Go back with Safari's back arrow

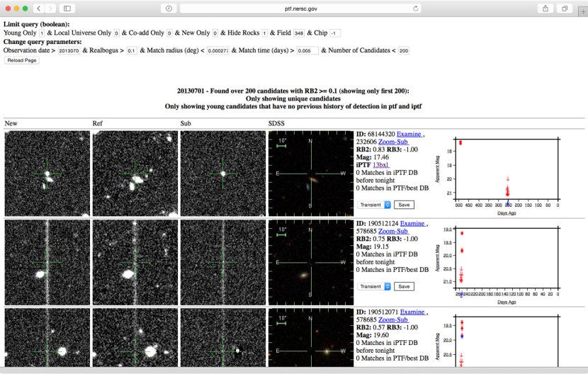39,8
